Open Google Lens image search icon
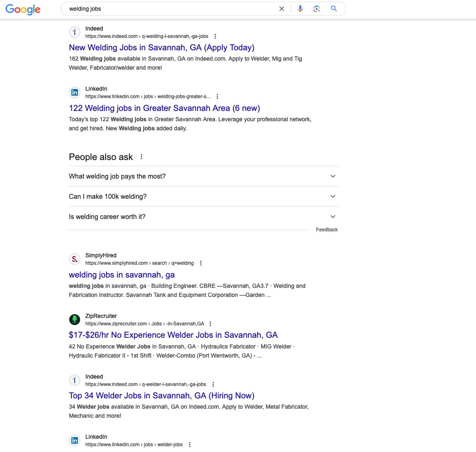 (317, 9)
